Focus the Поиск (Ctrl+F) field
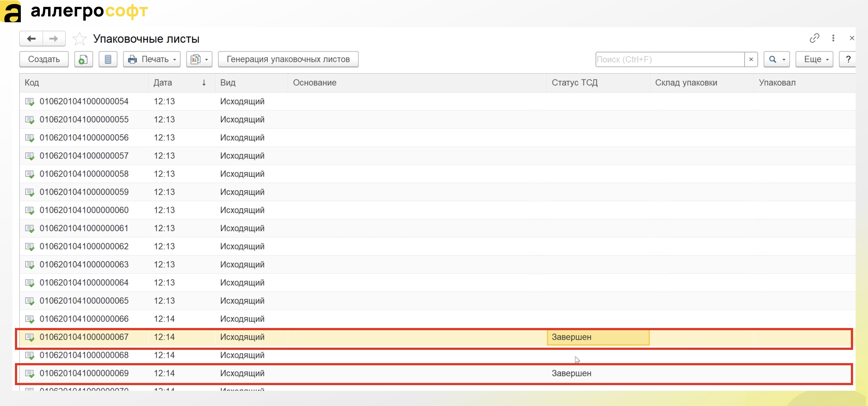This screenshot has width=868, height=406. tap(670, 59)
